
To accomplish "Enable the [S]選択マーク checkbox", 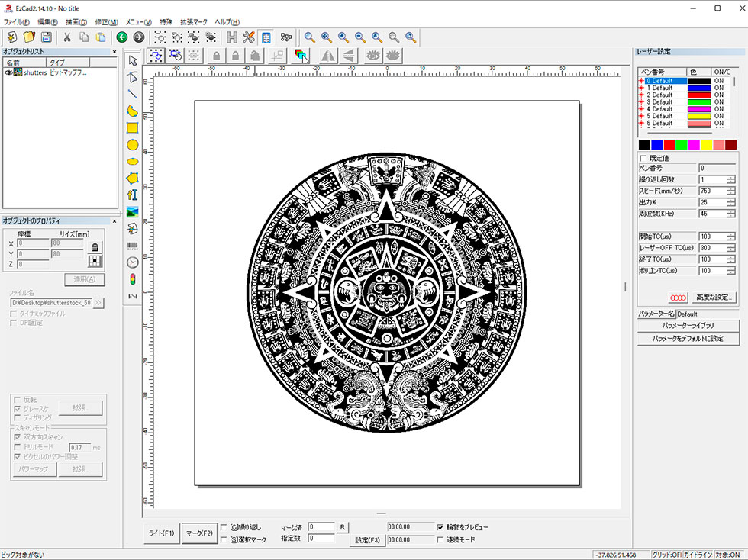I will pyautogui.click(x=224, y=539).
